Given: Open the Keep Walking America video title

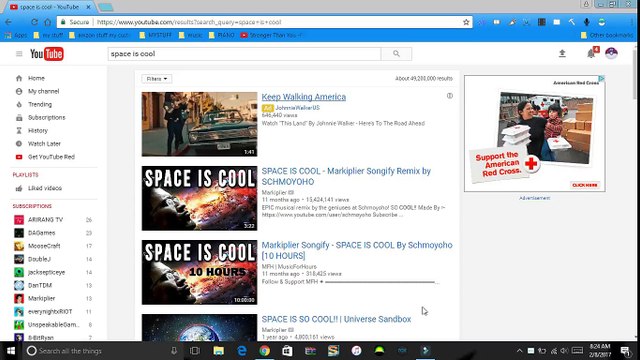Looking at the screenshot, I should pyautogui.click(x=304, y=97).
